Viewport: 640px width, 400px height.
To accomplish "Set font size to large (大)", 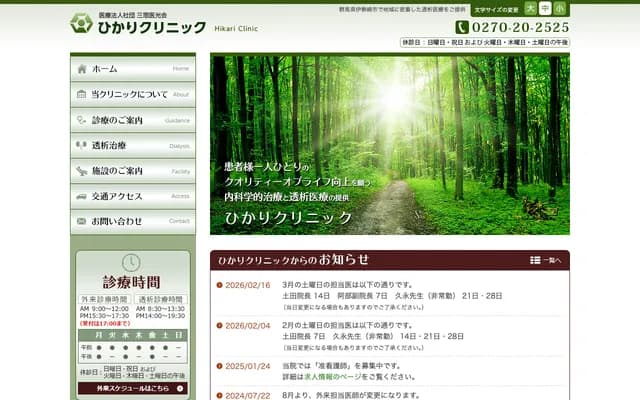I will click(531, 9).
